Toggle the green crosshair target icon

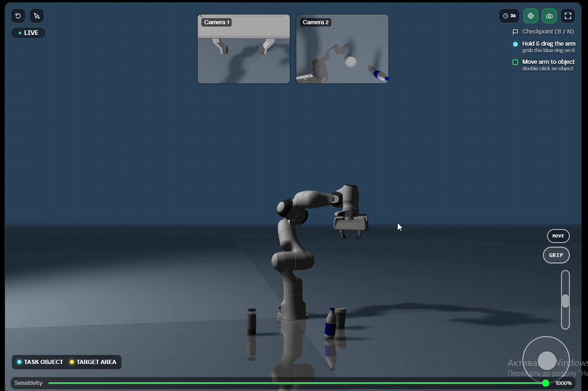[531, 16]
